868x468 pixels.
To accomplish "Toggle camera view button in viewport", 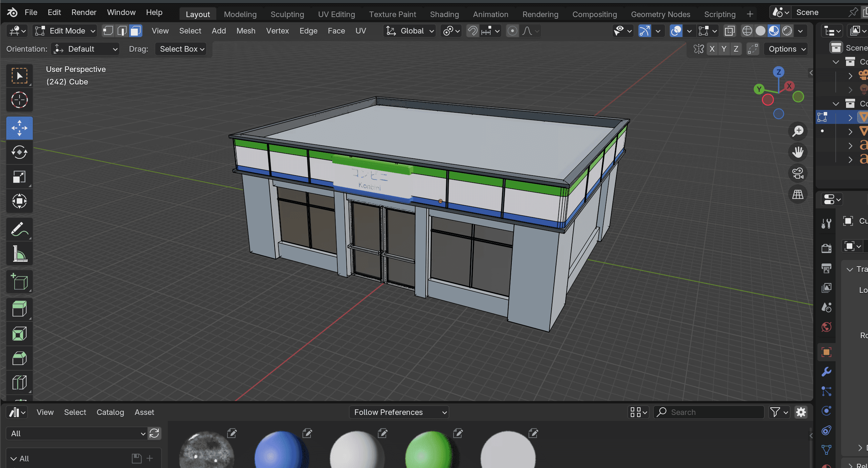I will coord(798,173).
